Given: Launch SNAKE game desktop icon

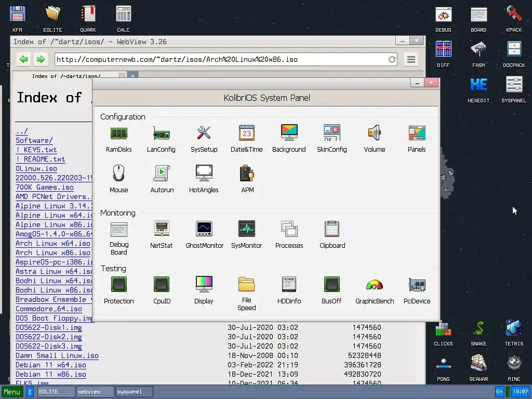Looking at the screenshot, I should click(478, 328).
